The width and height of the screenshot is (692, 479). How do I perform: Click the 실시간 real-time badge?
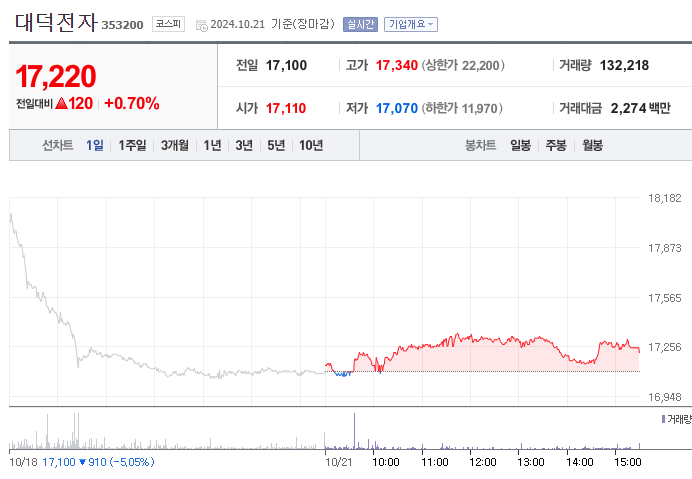(360, 24)
